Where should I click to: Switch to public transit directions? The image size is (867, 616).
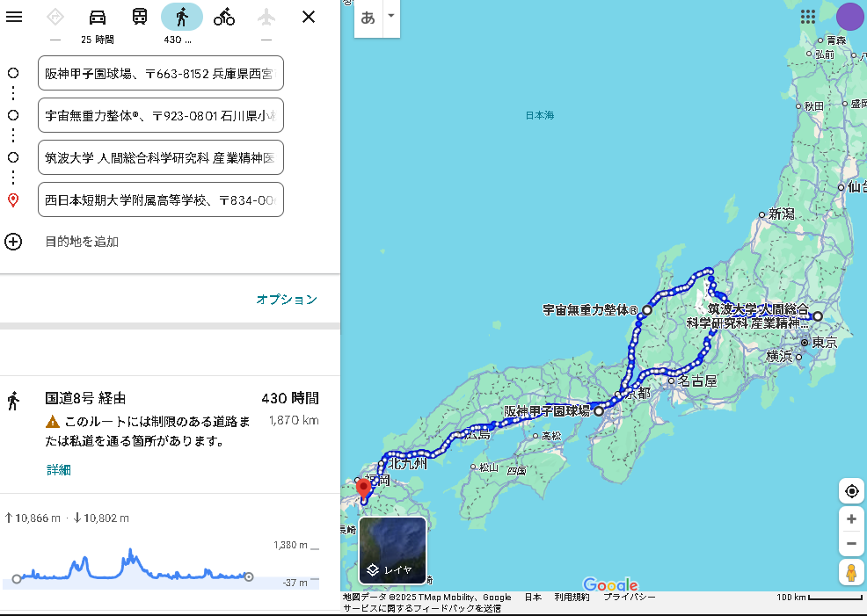[139, 17]
